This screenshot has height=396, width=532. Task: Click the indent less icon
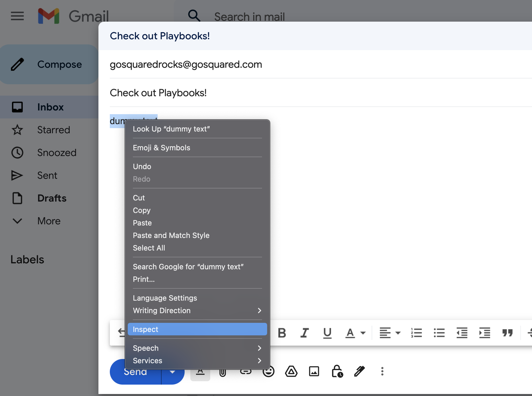tap(462, 333)
